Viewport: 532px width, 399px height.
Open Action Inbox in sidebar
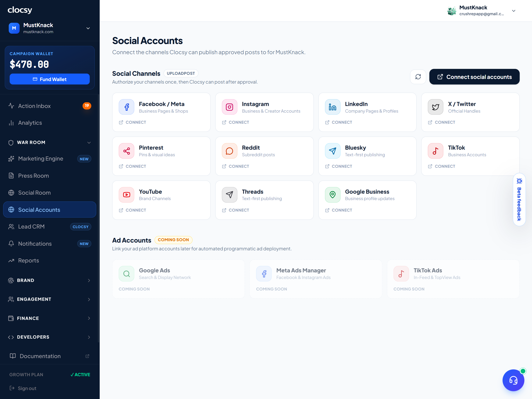pos(49,106)
